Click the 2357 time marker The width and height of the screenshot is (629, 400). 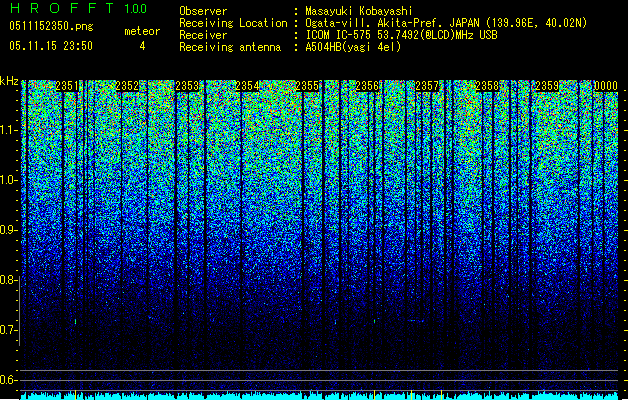(427, 86)
